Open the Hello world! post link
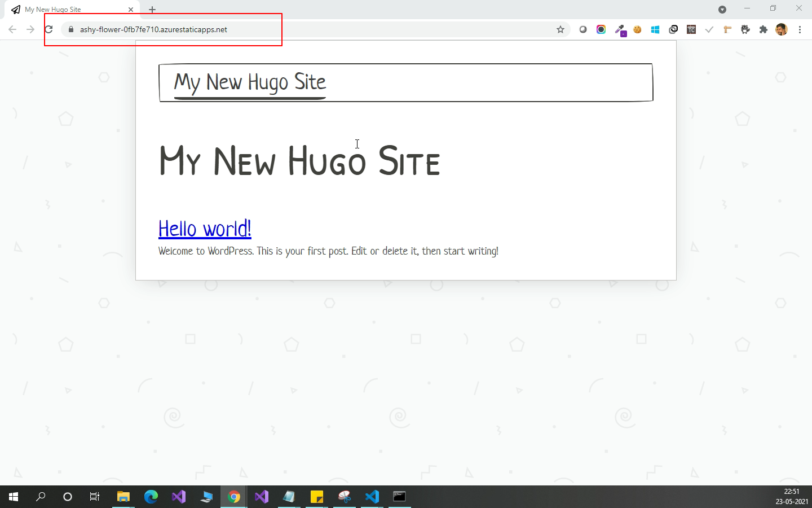The height and width of the screenshot is (508, 812). [205, 229]
